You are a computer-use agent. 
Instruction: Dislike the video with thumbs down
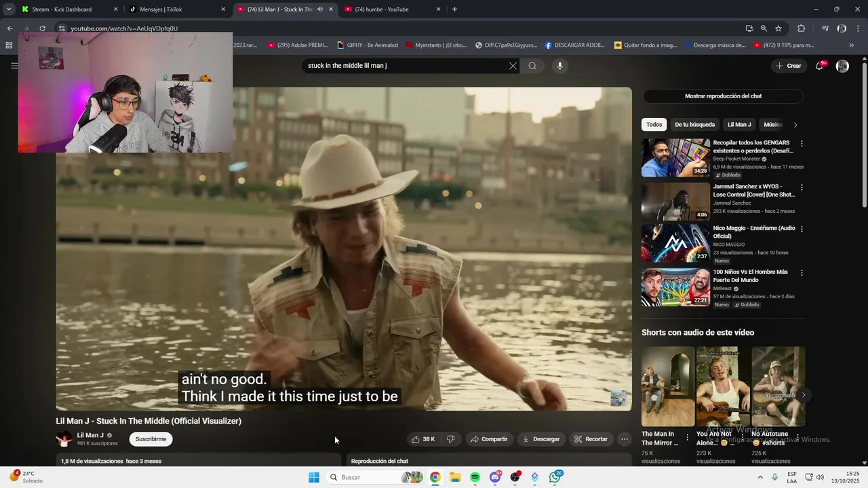[451, 439]
